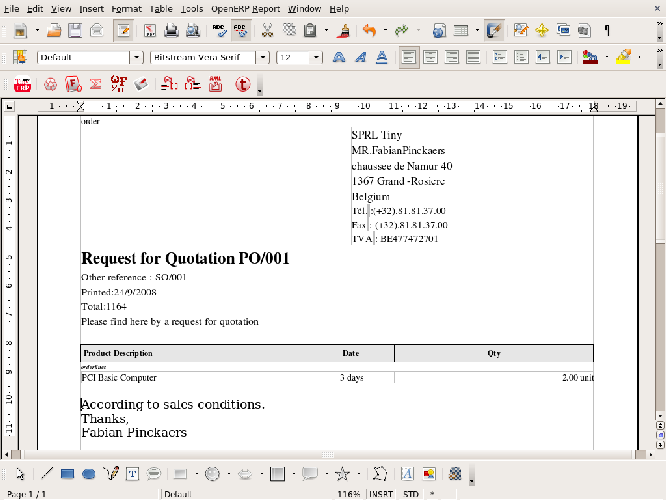
Task: Export document directly as PDF
Action: click(149, 31)
